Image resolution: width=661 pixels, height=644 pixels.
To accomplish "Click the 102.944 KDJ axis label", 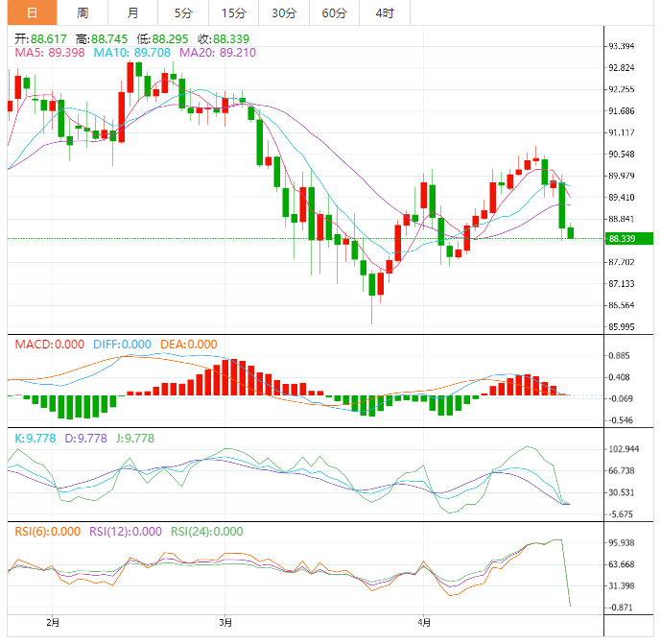I will (624, 449).
